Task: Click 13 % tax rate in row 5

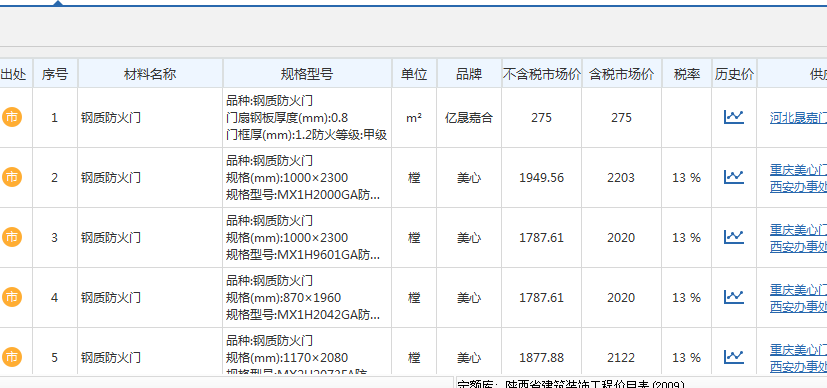Action: [687, 352]
